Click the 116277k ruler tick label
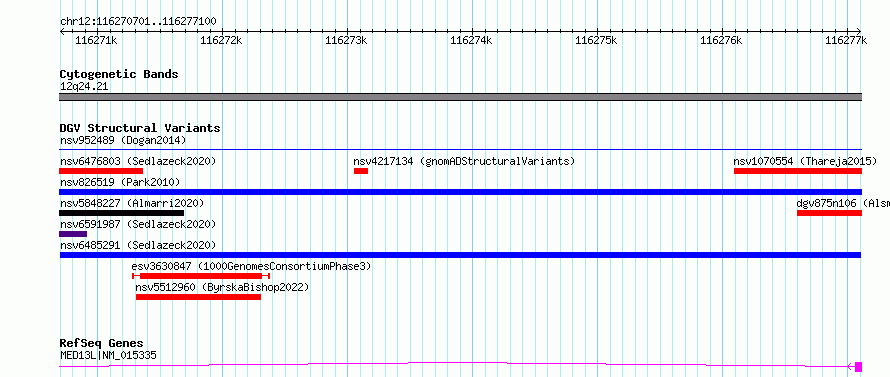 point(846,40)
